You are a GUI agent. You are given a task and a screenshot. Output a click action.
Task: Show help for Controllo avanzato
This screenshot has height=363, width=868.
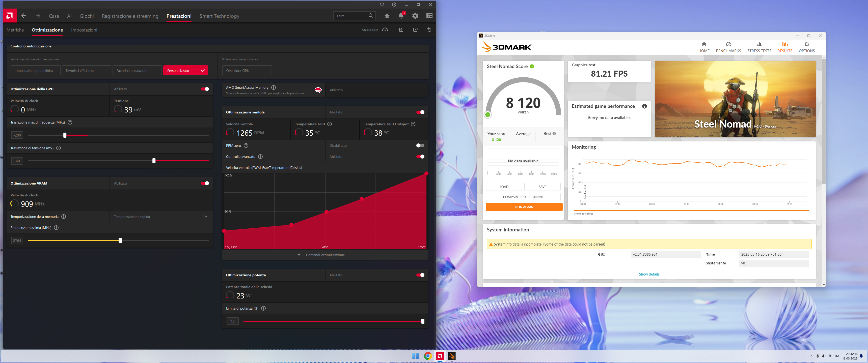coord(260,157)
